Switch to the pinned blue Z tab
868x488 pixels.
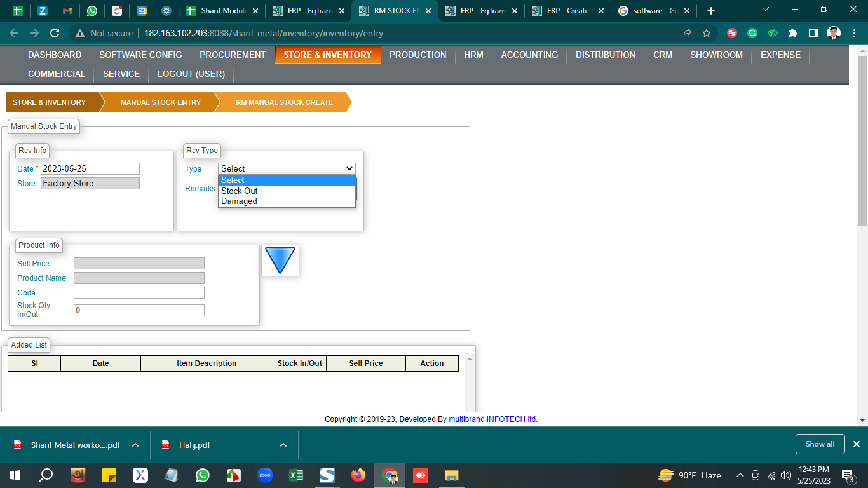coord(43,11)
